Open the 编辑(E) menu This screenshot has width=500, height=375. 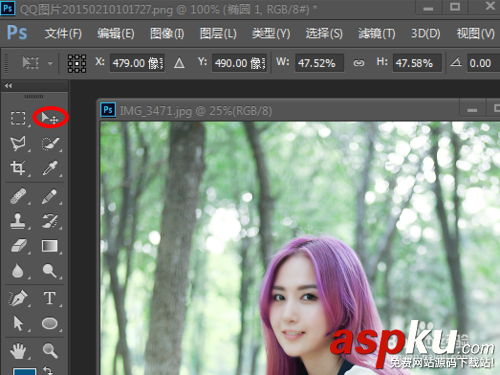[116, 34]
